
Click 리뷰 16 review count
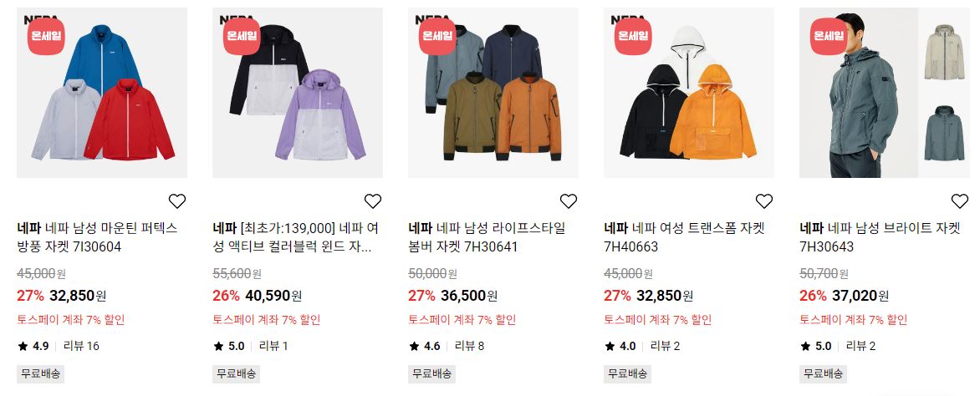tap(81, 346)
